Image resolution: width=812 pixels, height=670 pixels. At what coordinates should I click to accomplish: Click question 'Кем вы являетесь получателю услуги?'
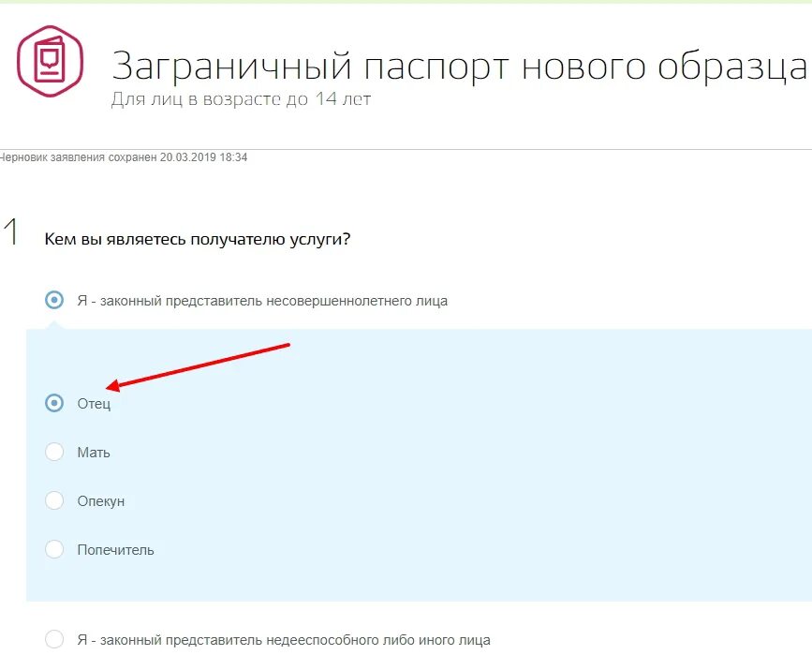tap(198, 239)
